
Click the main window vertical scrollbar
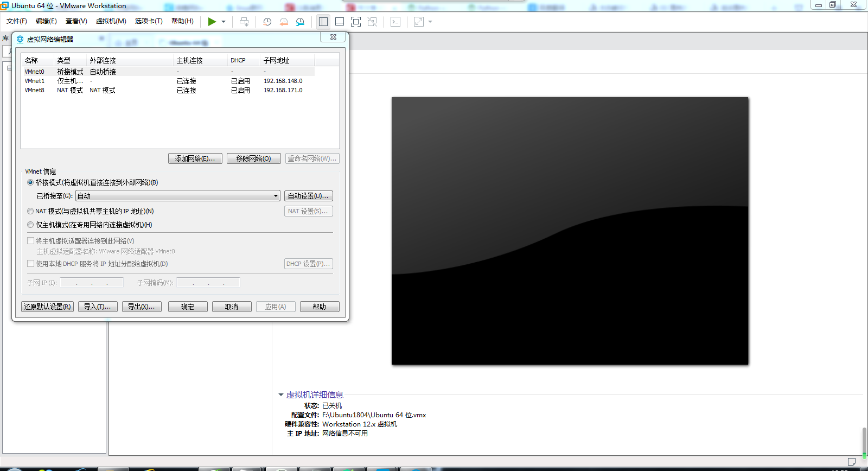point(864,442)
